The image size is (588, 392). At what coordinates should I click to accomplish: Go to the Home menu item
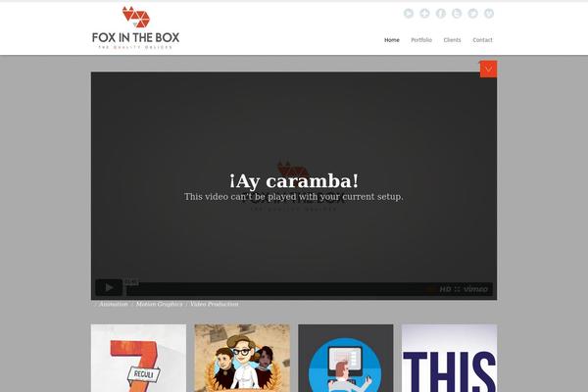pyautogui.click(x=391, y=40)
